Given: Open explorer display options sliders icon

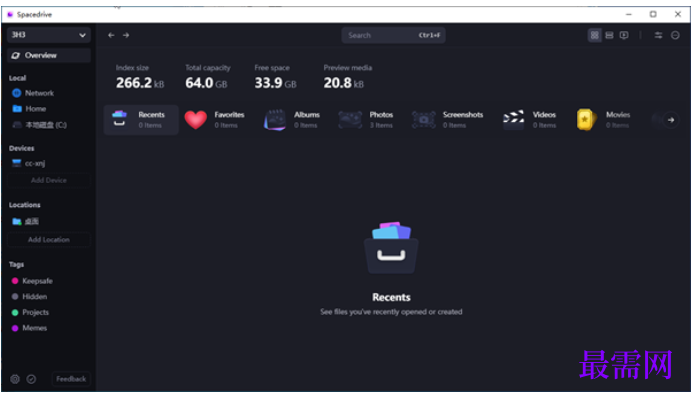Looking at the screenshot, I should (x=658, y=35).
